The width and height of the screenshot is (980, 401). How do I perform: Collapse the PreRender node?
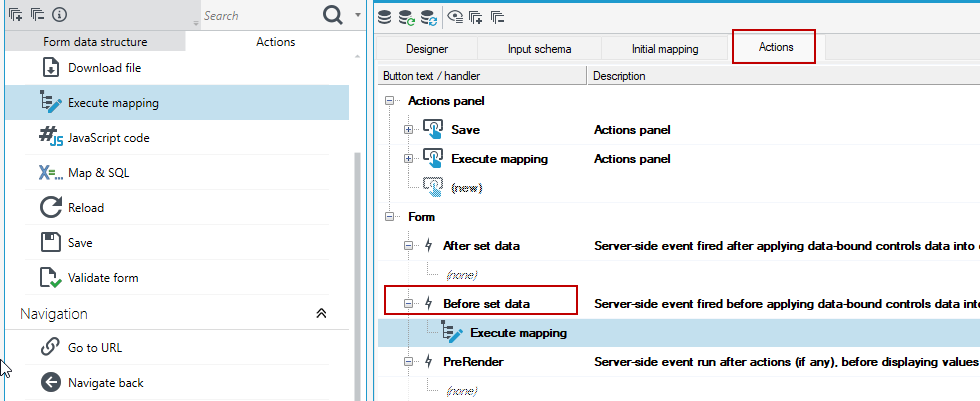point(409,362)
